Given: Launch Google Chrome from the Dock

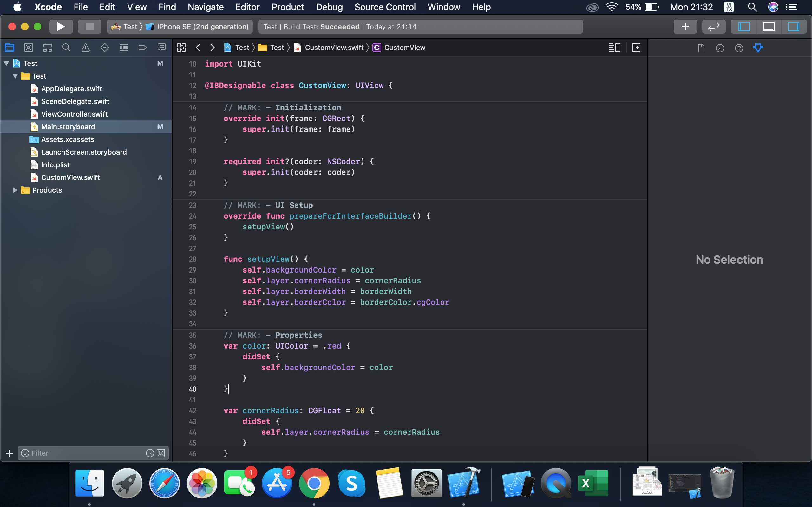Looking at the screenshot, I should [x=314, y=483].
